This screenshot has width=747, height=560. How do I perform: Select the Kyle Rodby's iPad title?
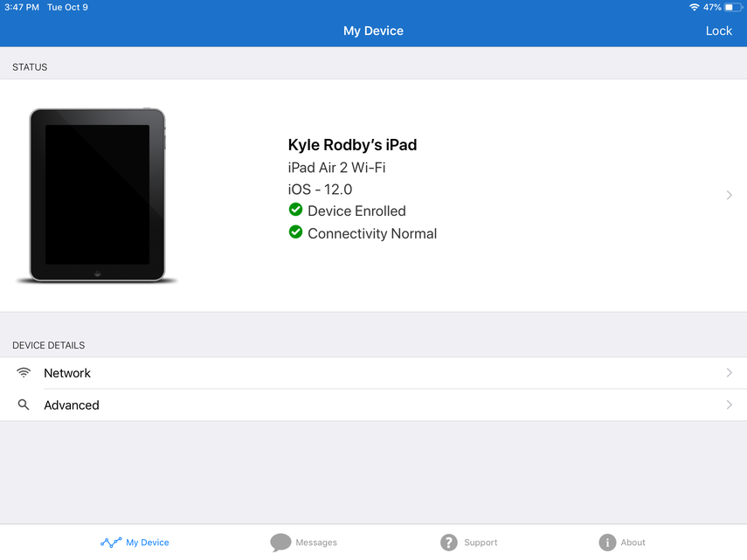point(352,145)
